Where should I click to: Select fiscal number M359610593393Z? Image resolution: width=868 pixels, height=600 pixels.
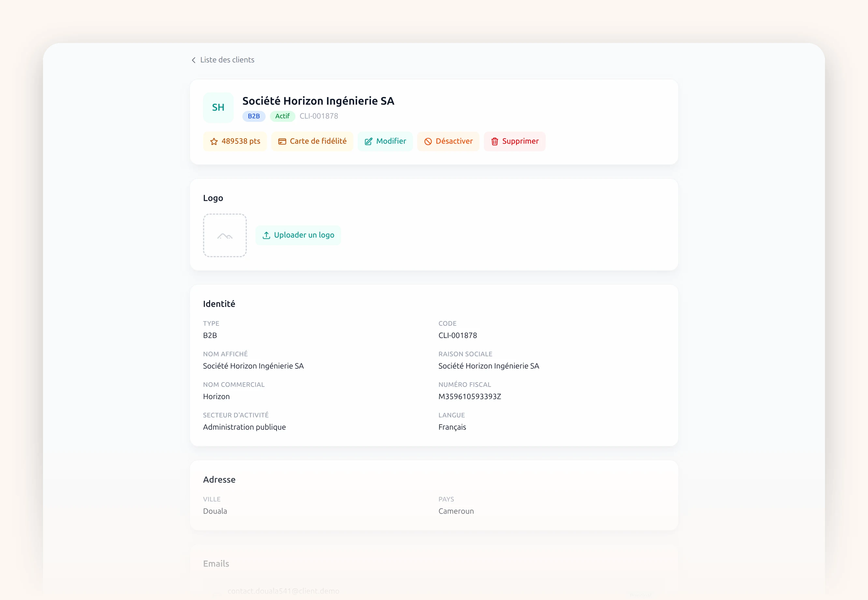(x=470, y=397)
